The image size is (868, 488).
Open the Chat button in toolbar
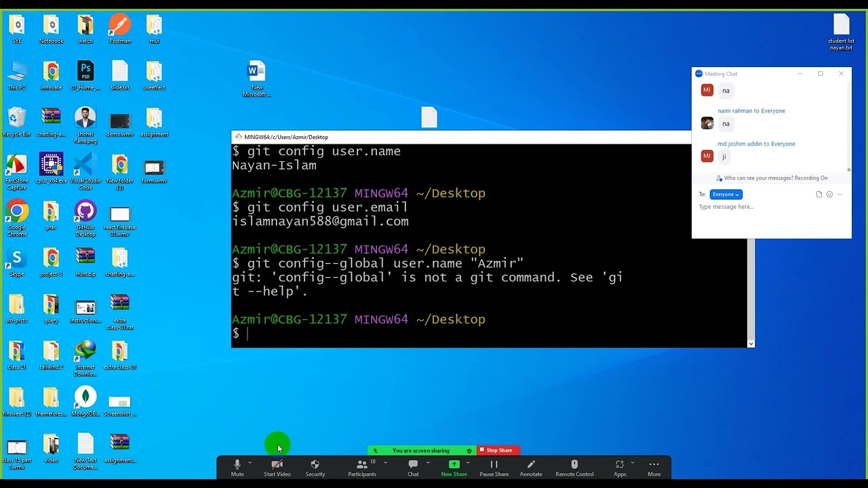point(413,468)
